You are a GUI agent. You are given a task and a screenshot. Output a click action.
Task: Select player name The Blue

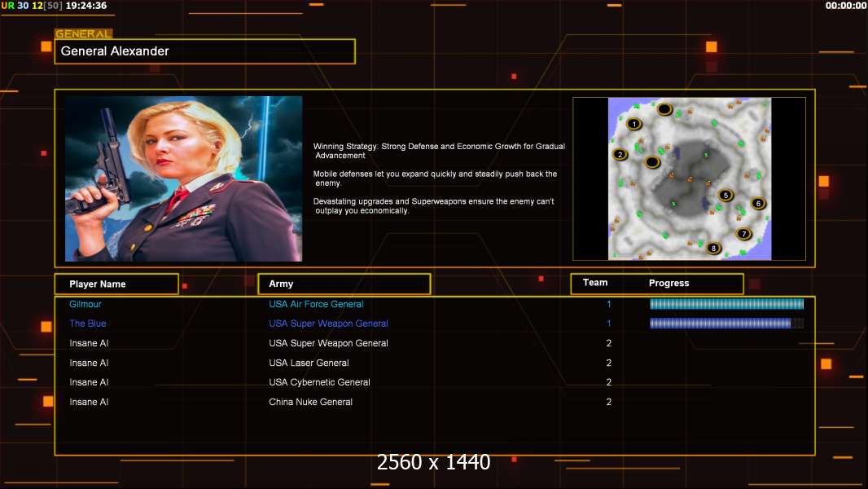[x=87, y=324]
